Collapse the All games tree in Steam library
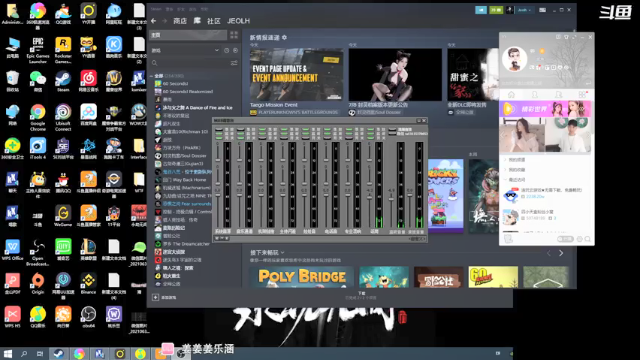The height and width of the screenshot is (360, 640). (151, 76)
